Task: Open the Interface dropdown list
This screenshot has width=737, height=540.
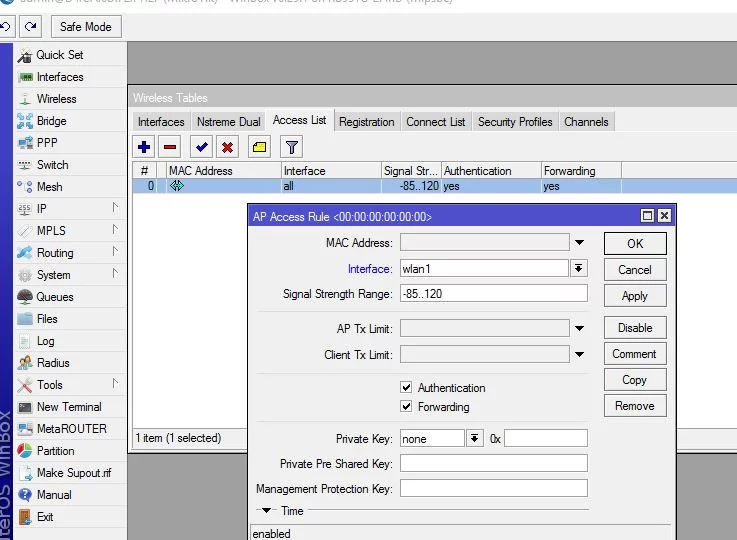Action: (x=579, y=268)
